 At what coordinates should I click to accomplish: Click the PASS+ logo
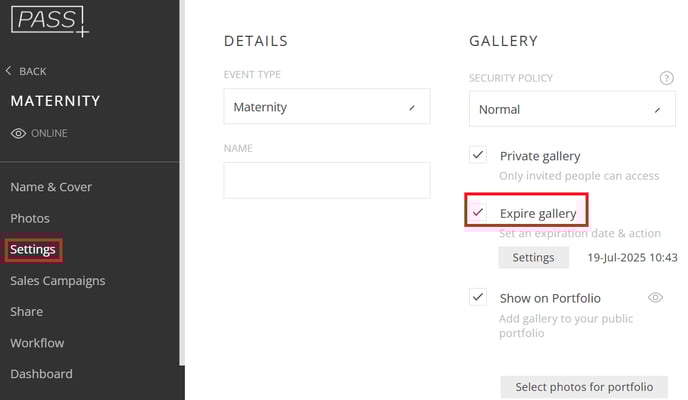pos(49,21)
